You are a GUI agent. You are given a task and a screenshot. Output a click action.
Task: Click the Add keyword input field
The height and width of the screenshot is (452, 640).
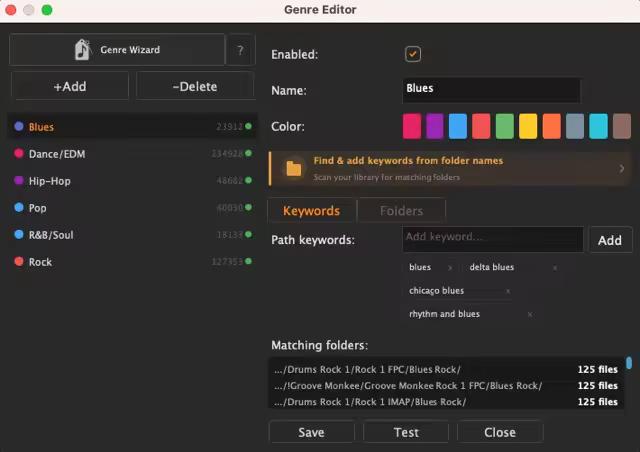pos(493,239)
